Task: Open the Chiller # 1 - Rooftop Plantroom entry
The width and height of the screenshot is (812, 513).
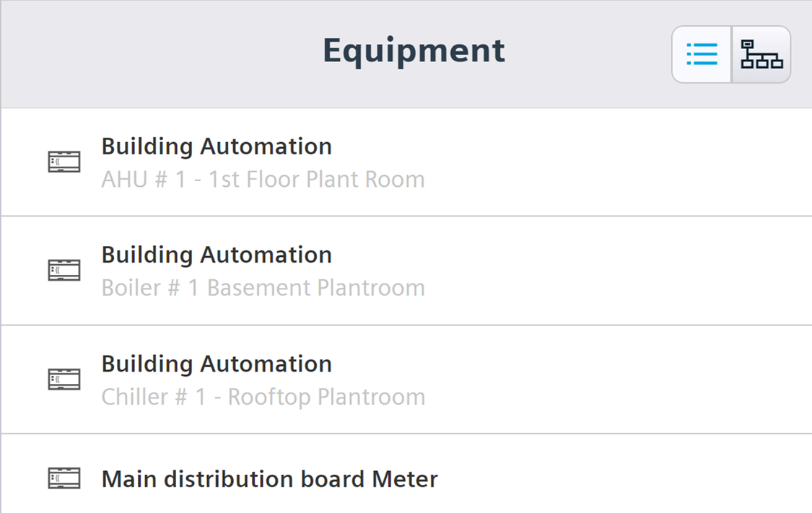Action: (x=406, y=380)
